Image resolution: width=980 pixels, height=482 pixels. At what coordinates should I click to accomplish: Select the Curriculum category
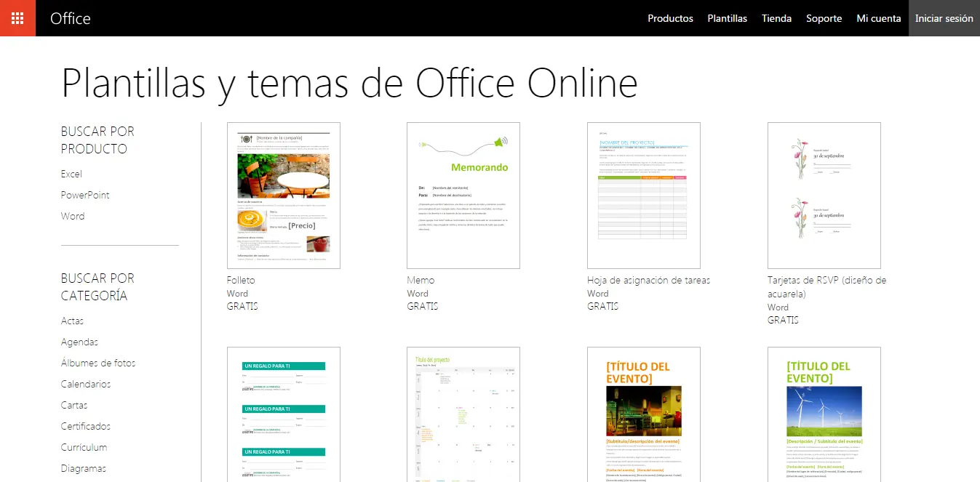[x=84, y=447]
